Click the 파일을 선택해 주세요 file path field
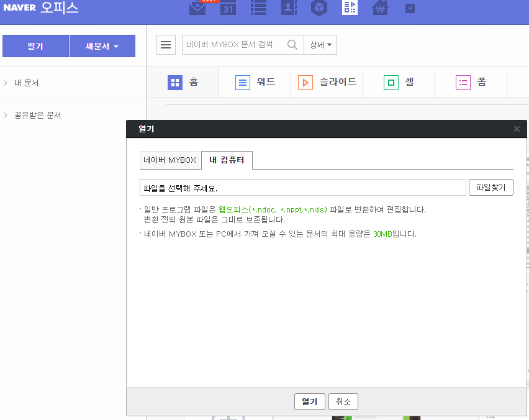 [302, 188]
